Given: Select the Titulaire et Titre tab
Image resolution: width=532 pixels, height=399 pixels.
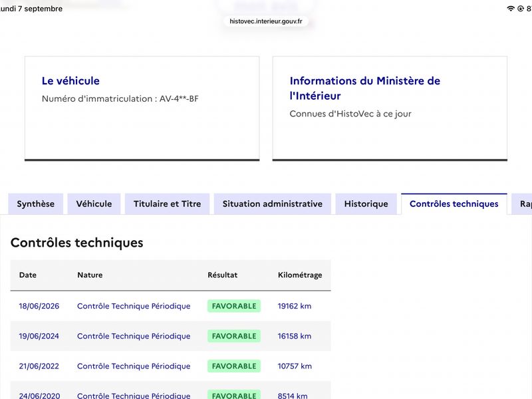Looking at the screenshot, I should pos(168,204).
